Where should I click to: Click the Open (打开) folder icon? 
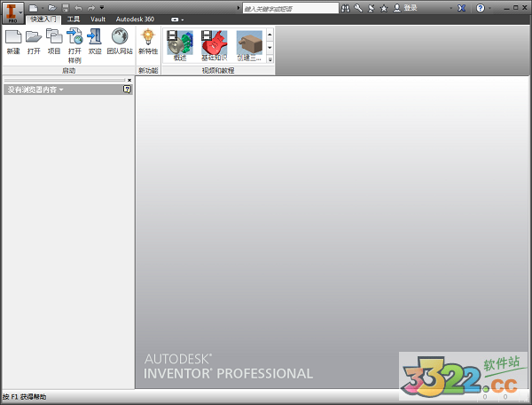34,41
